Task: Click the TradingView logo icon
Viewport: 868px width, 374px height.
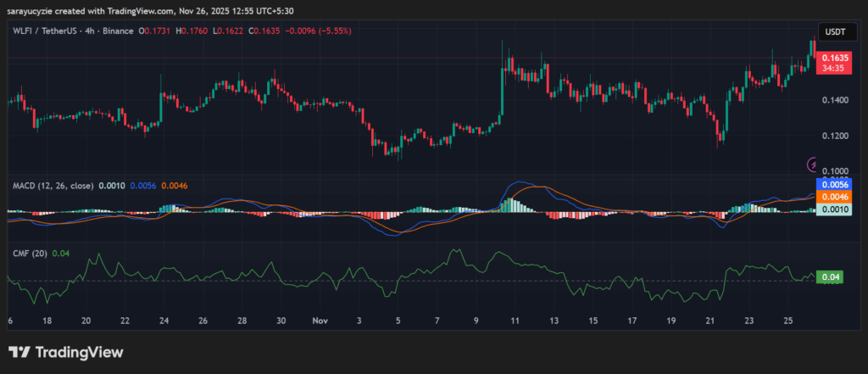Action: click(x=20, y=353)
